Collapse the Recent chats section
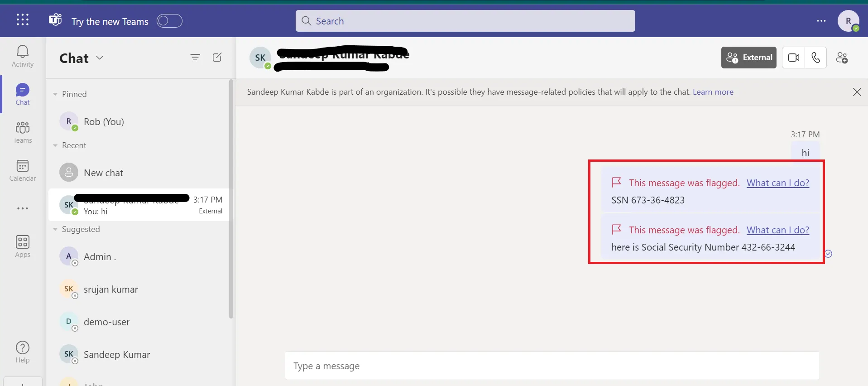The width and height of the screenshot is (868, 386). 55,145
